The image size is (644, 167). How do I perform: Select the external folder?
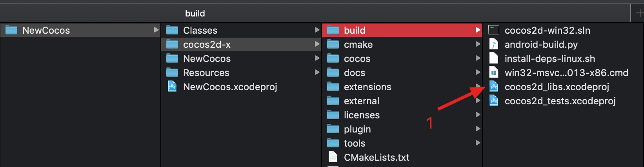tap(361, 101)
